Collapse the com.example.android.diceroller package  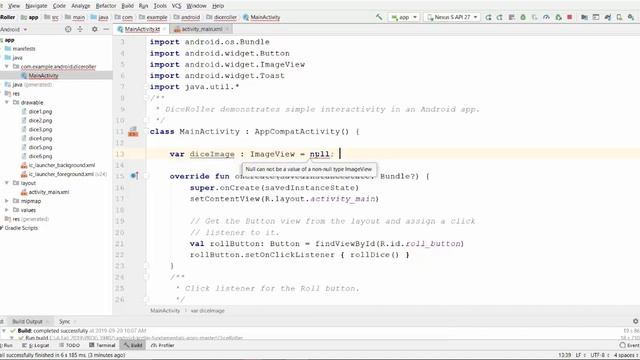pyautogui.click(x=7, y=66)
